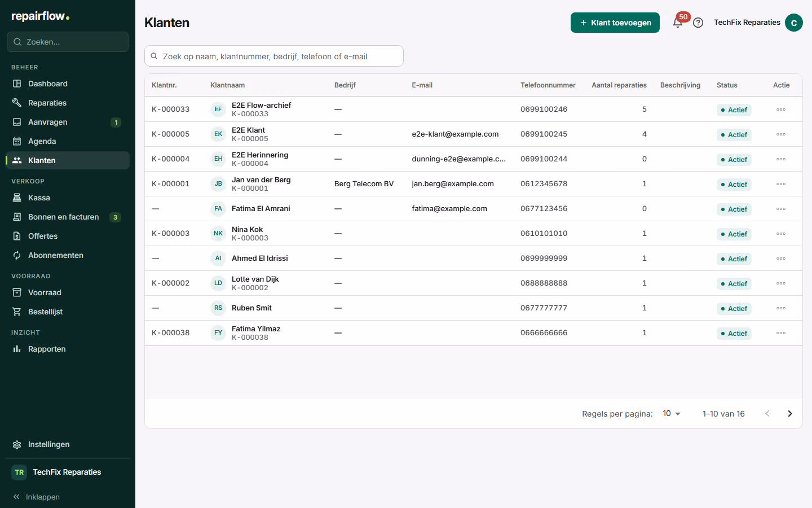Screen dimensions: 812x508
Task: Click phone number 0677123456
Action: pos(544,208)
